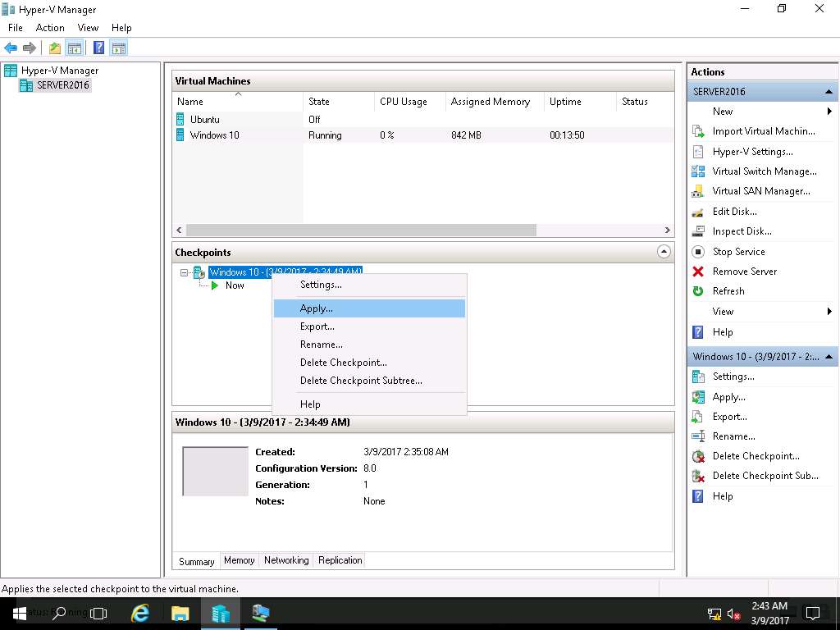Choose Delete Checkpoint... in the context menu
Image resolution: width=840 pixels, height=630 pixels.
pos(369,363)
